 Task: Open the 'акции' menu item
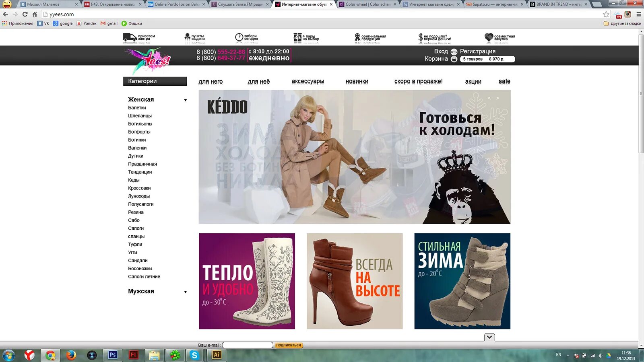[473, 82]
